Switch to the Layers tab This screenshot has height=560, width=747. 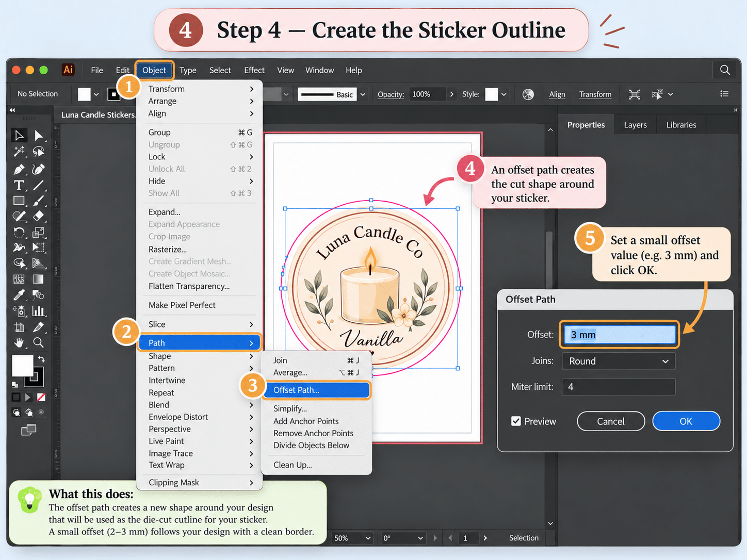635,125
